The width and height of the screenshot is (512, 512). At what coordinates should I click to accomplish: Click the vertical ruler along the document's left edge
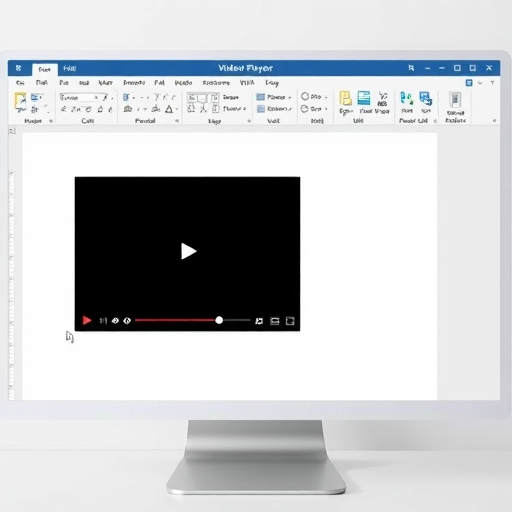pos(11,285)
